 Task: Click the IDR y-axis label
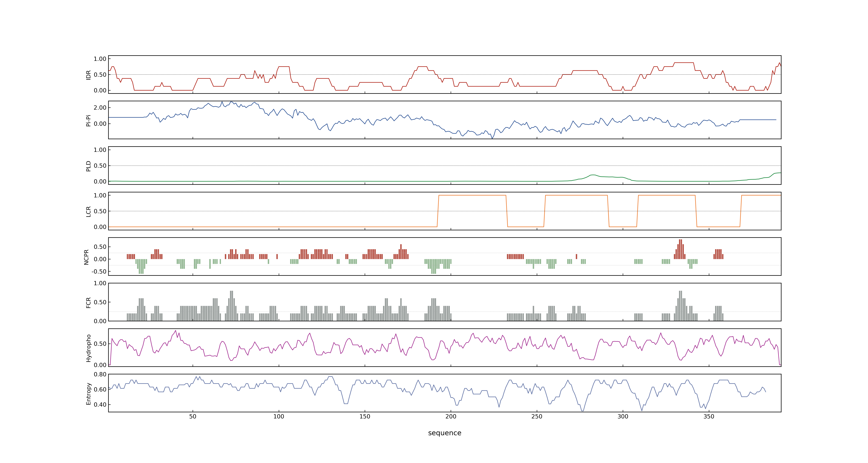click(88, 75)
